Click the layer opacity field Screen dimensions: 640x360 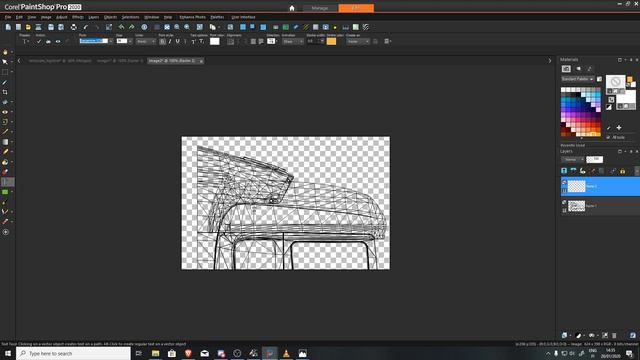[x=594, y=160]
